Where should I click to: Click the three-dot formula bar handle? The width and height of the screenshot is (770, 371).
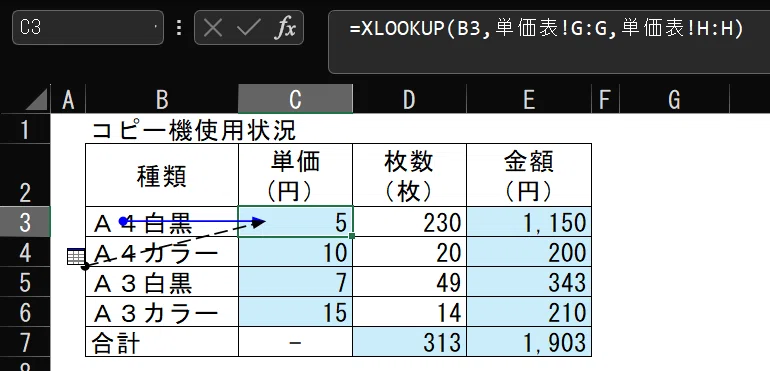pyautogui.click(x=179, y=28)
